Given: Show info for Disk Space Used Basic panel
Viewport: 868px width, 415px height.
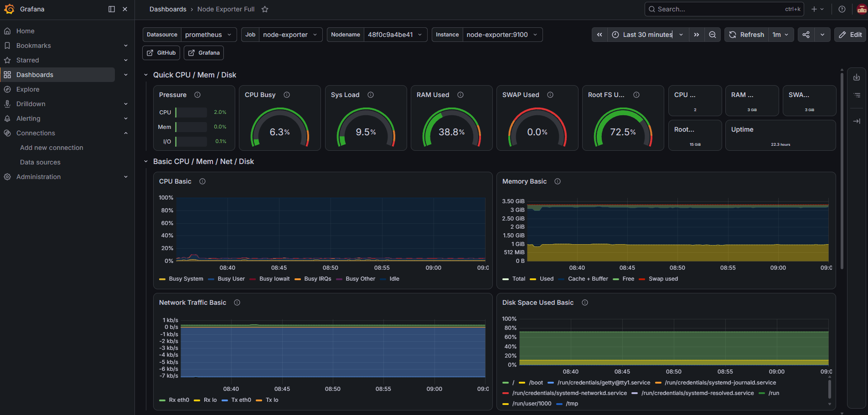Looking at the screenshot, I should click(x=585, y=302).
